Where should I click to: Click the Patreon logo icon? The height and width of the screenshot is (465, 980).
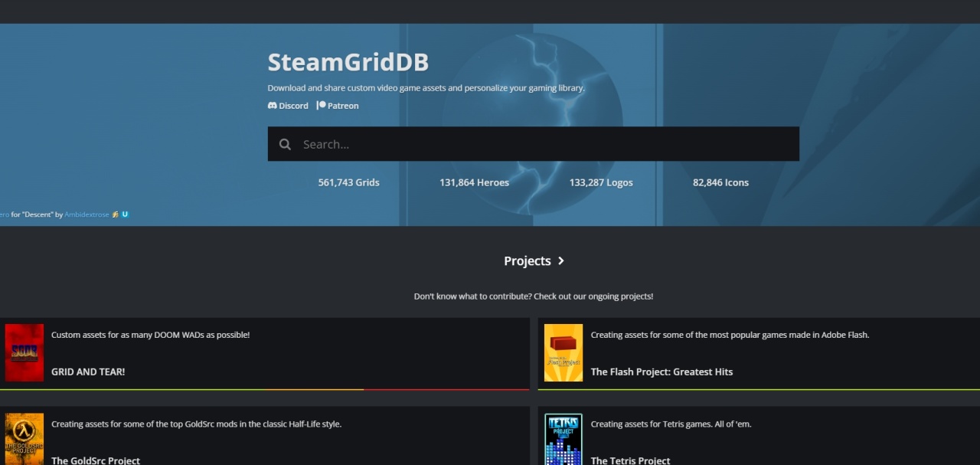(322, 106)
